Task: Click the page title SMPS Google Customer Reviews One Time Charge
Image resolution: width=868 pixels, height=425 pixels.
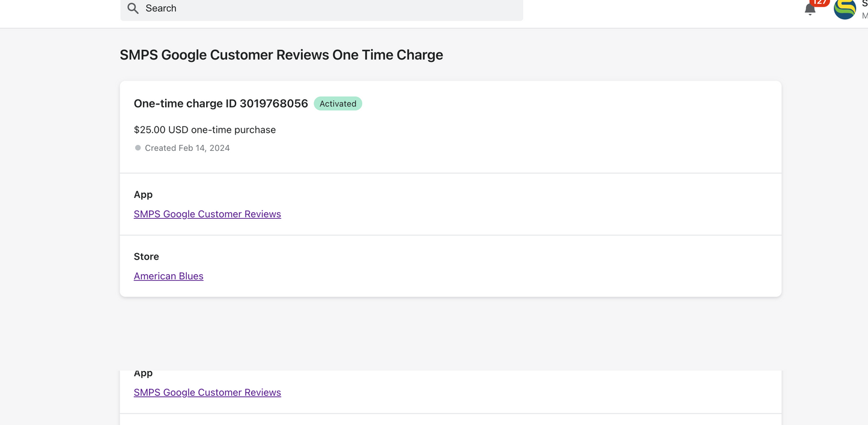Action: coord(281,55)
